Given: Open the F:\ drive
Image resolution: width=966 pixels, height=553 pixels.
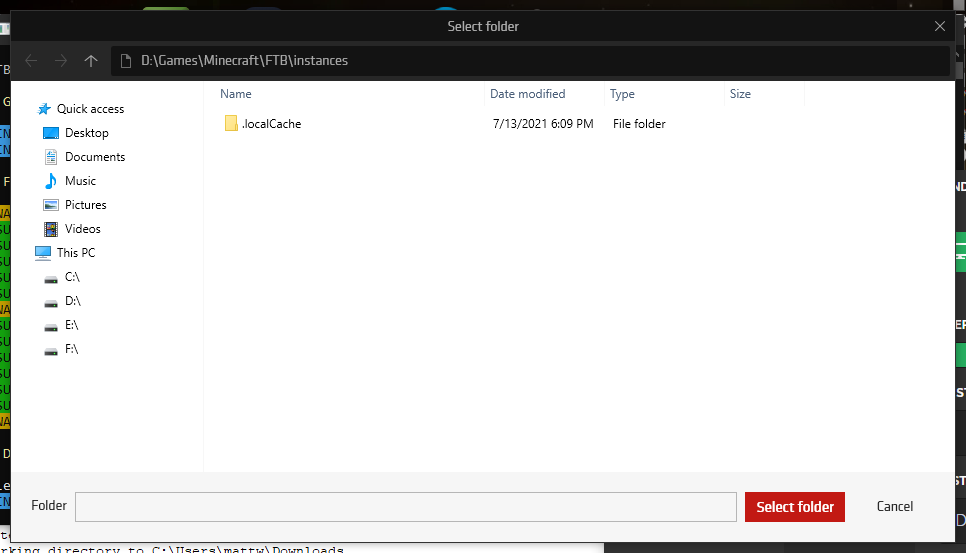Looking at the screenshot, I should click(71, 349).
